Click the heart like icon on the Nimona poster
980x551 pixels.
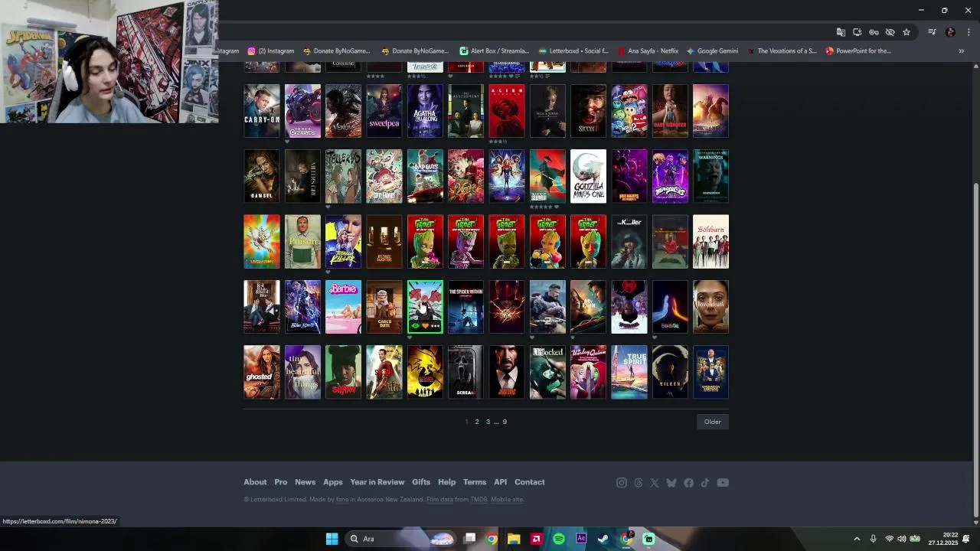[x=425, y=326]
